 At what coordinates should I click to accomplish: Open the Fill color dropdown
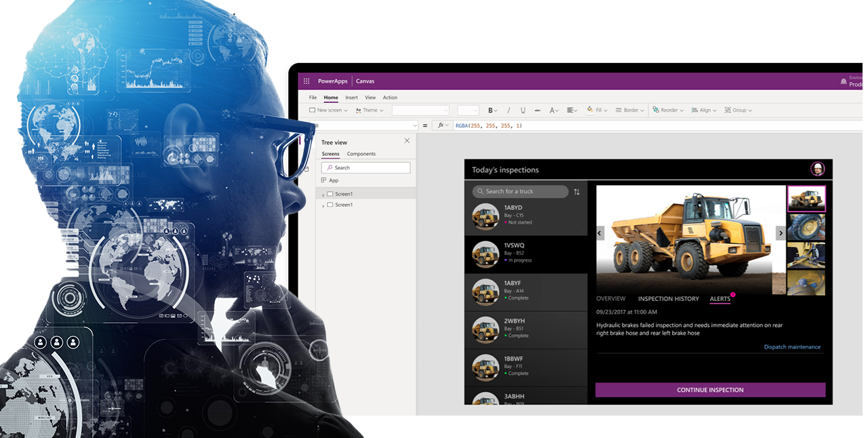596,110
